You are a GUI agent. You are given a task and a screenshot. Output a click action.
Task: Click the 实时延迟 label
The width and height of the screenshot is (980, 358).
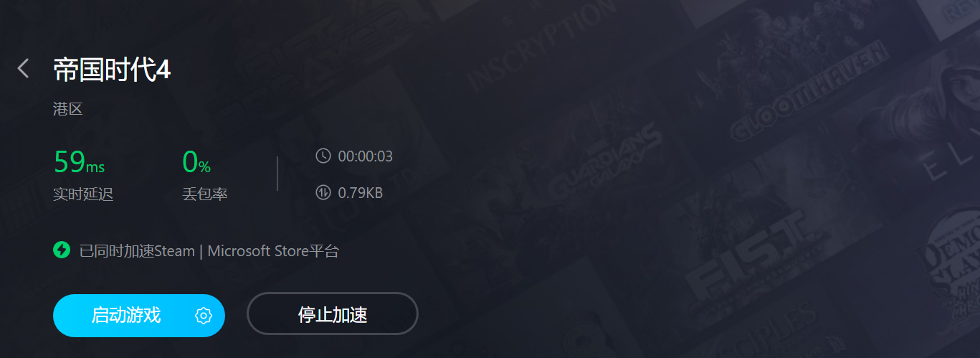tap(83, 194)
